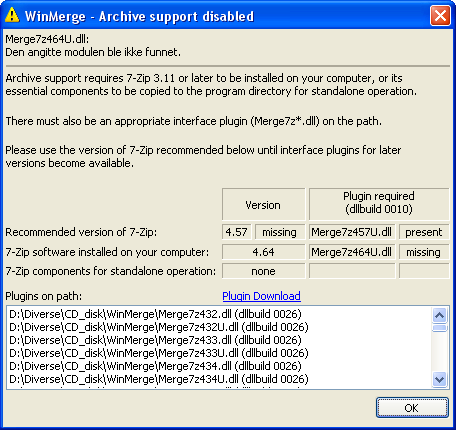Image resolution: width=456 pixels, height=430 pixels.
Task: Click the OK button
Action: click(x=412, y=407)
